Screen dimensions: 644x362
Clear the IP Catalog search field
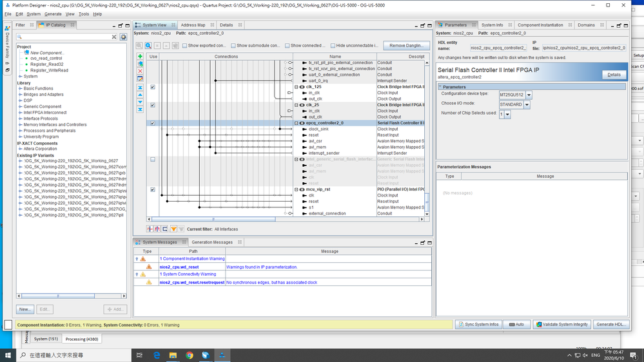114,37
